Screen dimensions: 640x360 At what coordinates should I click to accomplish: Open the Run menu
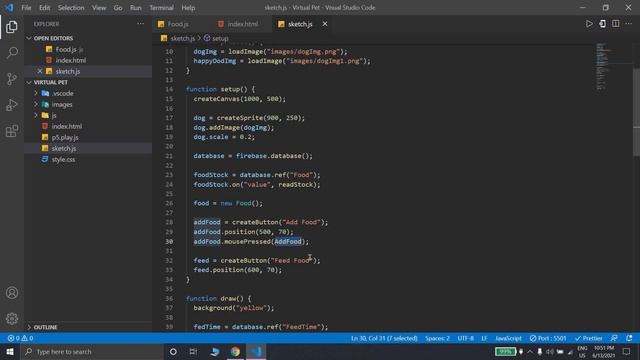[x=136, y=7]
